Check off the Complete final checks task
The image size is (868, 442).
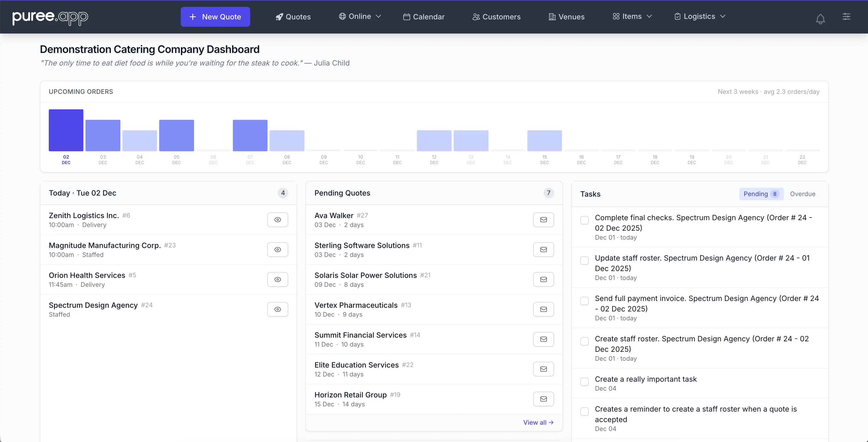[584, 220]
